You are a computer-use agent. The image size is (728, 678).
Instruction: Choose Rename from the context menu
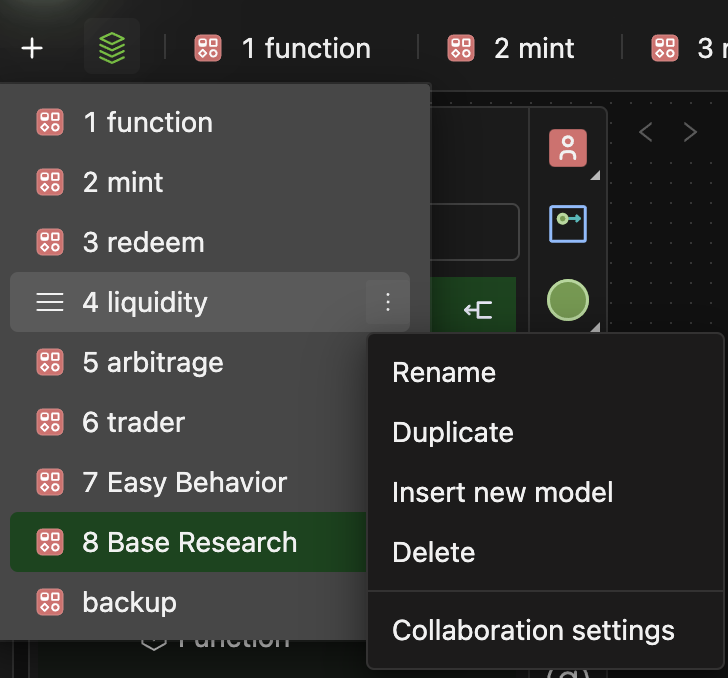click(x=444, y=373)
